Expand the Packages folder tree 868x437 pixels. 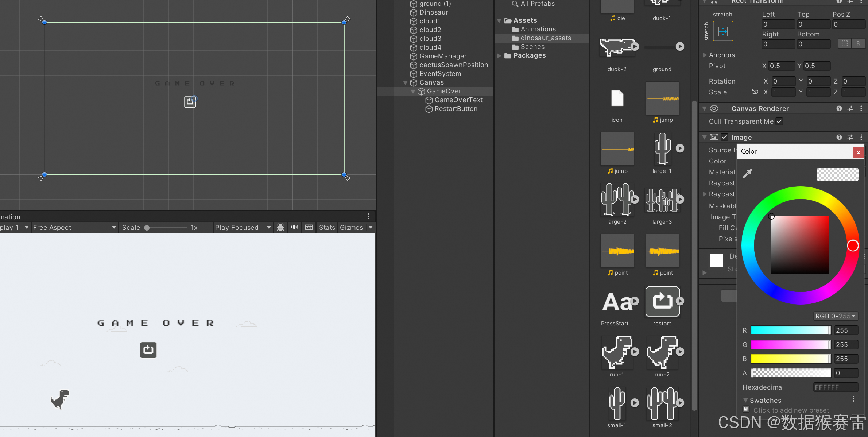click(499, 56)
